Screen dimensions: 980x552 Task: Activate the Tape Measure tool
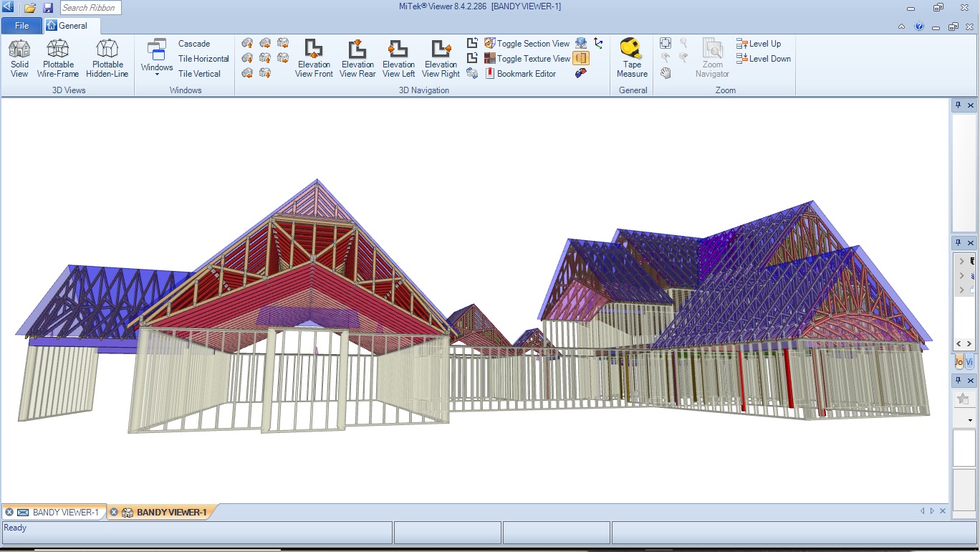pyautogui.click(x=632, y=58)
